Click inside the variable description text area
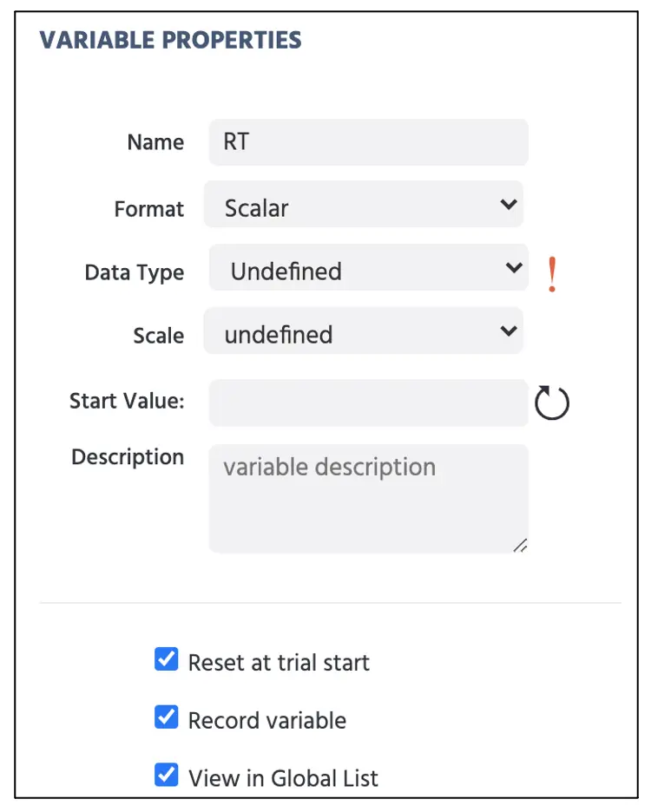 (369, 498)
